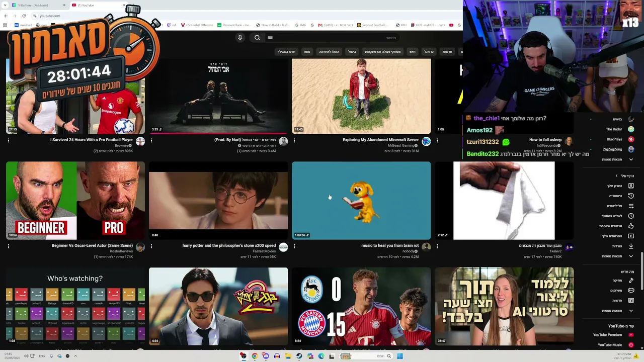Open the 'הדף שלי' section chevron
The width and height of the screenshot is (644, 362).
(616, 176)
